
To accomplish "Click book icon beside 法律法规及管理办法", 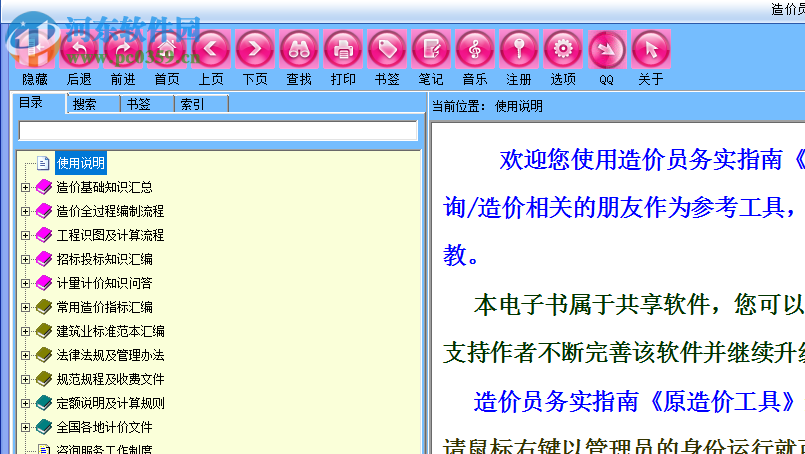I will 44,355.
